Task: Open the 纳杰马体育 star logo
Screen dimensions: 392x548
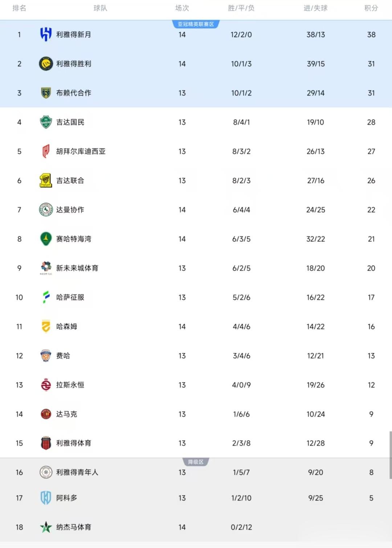Action: pyautogui.click(x=46, y=527)
